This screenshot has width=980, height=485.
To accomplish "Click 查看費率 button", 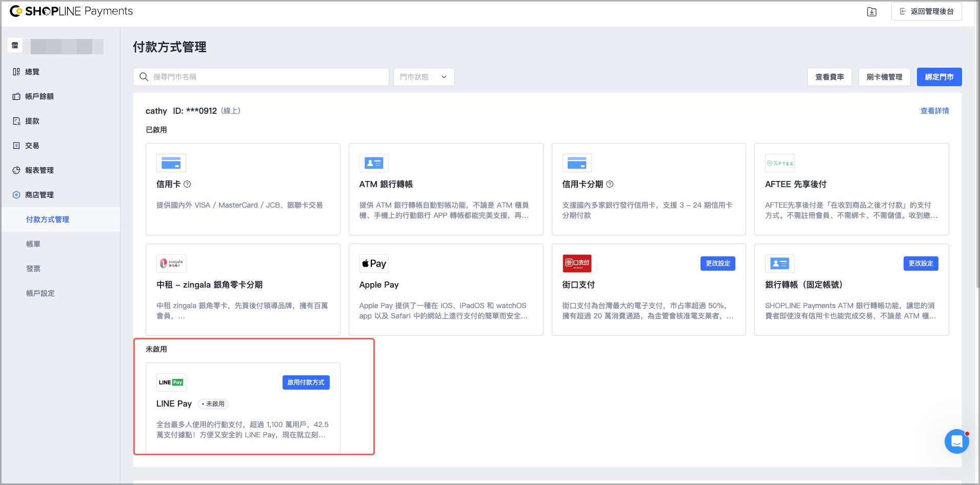I will 830,77.
